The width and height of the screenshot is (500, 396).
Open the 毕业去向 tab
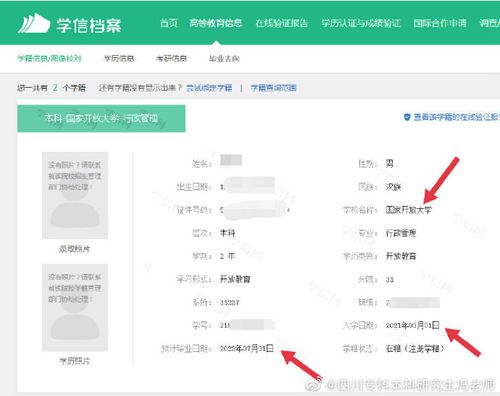click(x=224, y=59)
